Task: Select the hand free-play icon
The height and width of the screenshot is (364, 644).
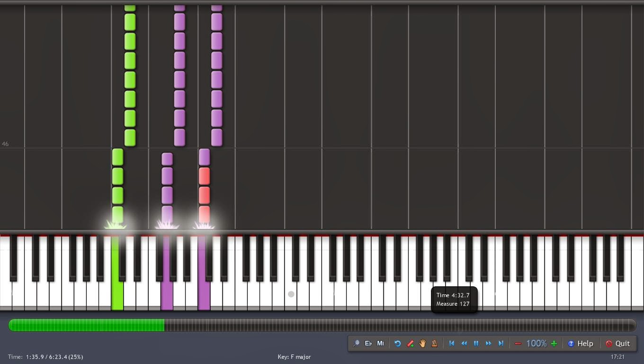Action: [422, 343]
